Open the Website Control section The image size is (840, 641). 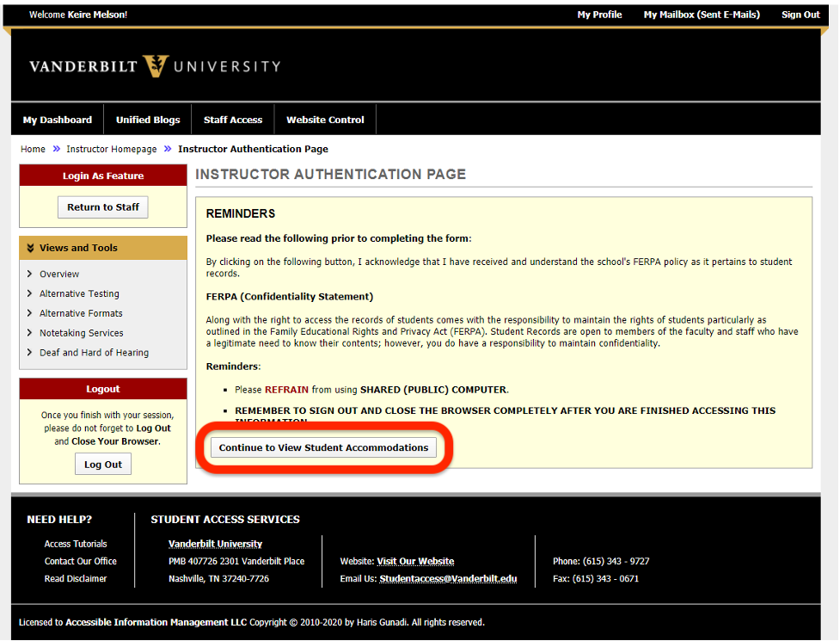click(324, 119)
